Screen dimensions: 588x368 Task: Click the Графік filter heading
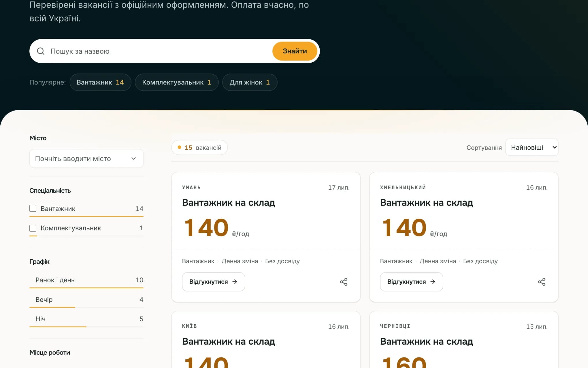pyautogui.click(x=39, y=261)
